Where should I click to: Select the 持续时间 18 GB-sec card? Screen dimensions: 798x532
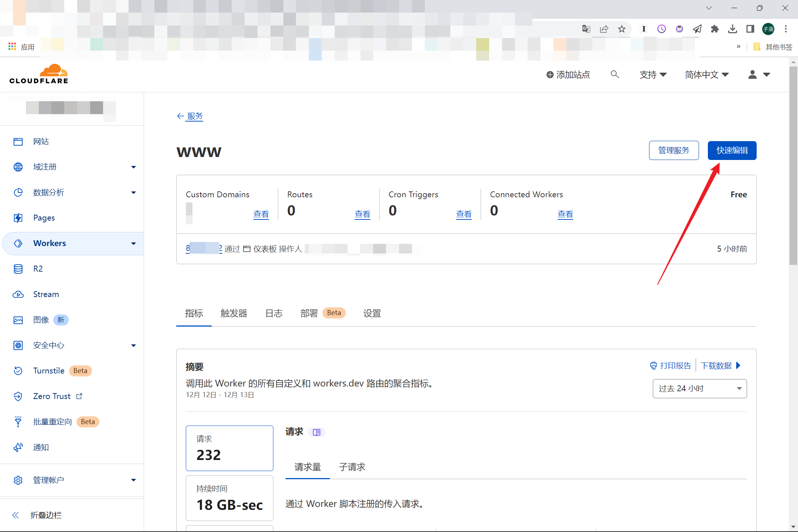click(229, 498)
